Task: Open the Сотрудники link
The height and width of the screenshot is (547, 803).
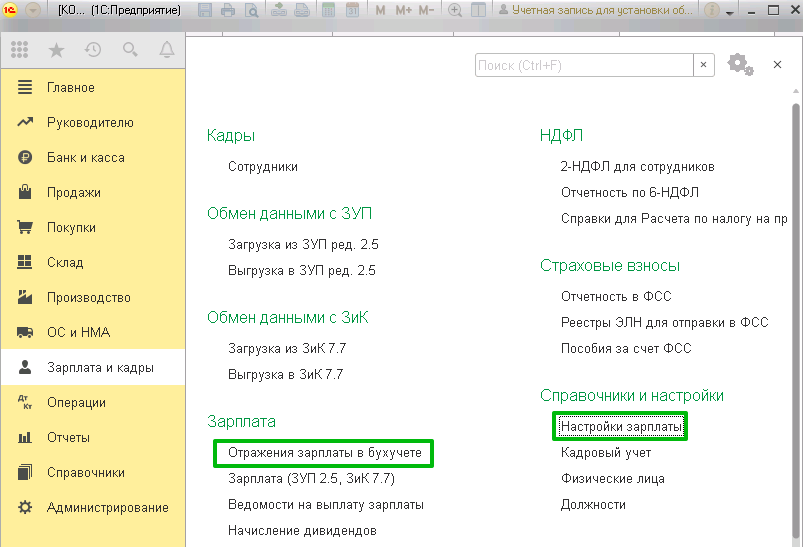Action: point(263,166)
